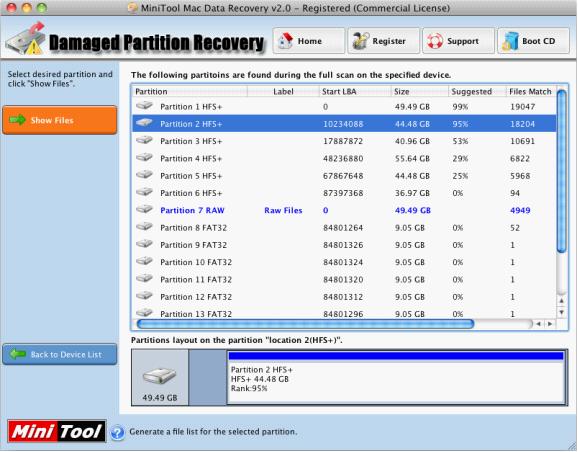This screenshot has width=578, height=452.
Task: Click green arrow icon on Show Files
Action: tap(17, 120)
